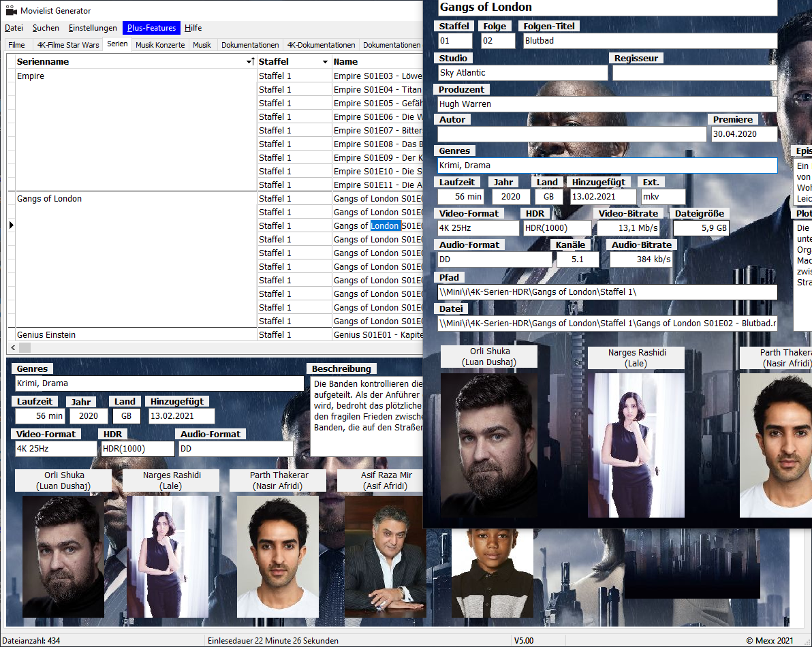Click the Audio-Format DD field in the lower main panel
Screen dimensions: 812x647
236,449
